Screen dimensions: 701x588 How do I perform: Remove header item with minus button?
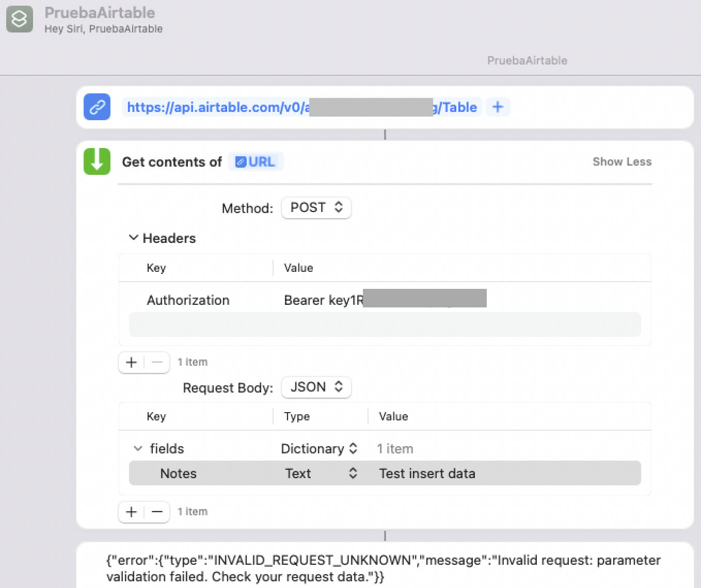157,362
